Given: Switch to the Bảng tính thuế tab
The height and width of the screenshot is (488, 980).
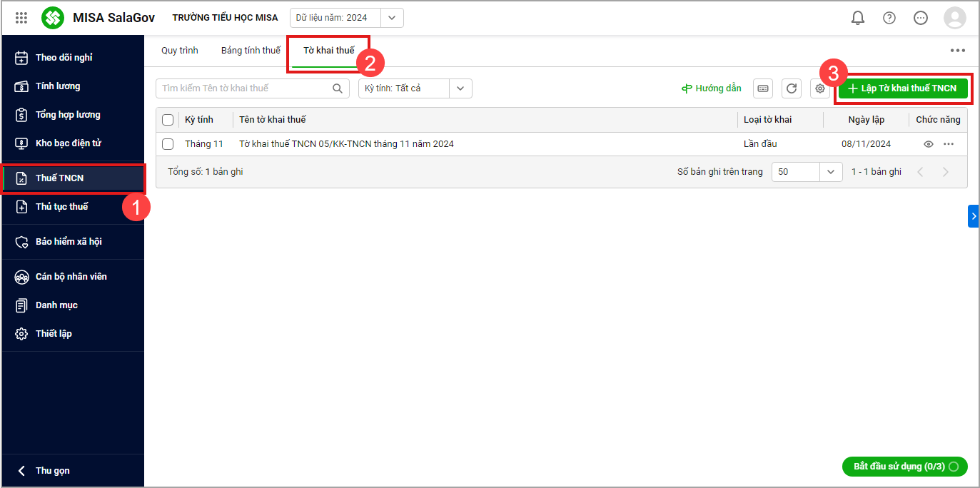Looking at the screenshot, I should click(x=251, y=51).
